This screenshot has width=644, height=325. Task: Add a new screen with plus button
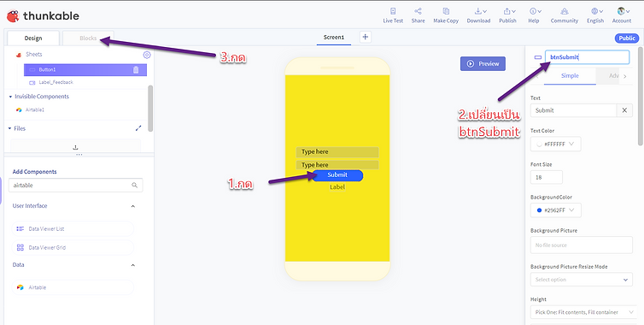(x=365, y=37)
